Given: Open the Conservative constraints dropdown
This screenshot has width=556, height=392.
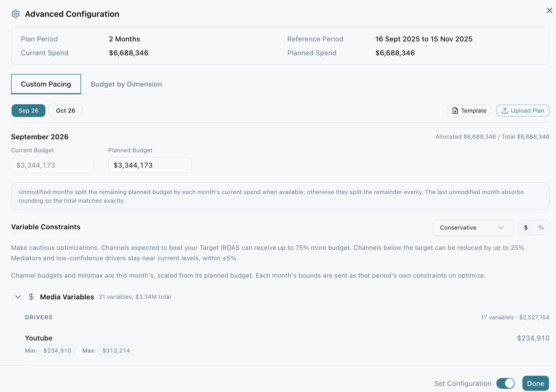Looking at the screenshot, I should (x=473, y=228).
